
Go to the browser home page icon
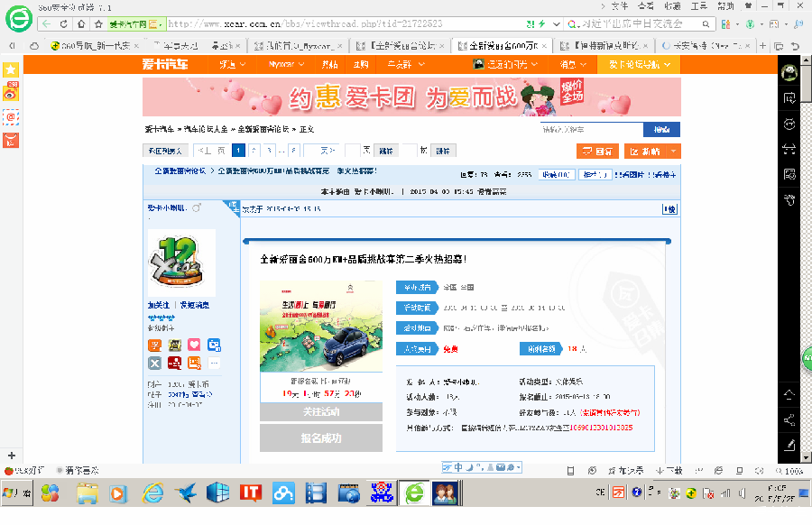pyautogui.click(x=81, y=23)
